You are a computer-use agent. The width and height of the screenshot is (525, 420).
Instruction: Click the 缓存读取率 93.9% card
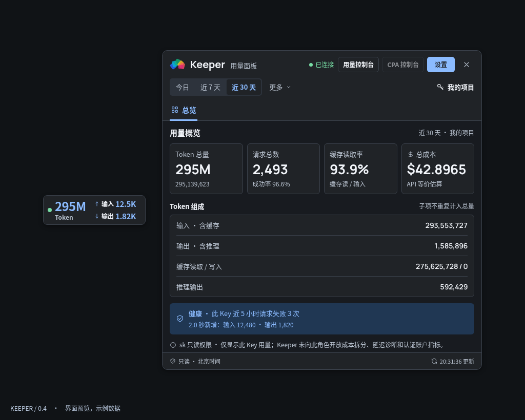pos(360,169)
